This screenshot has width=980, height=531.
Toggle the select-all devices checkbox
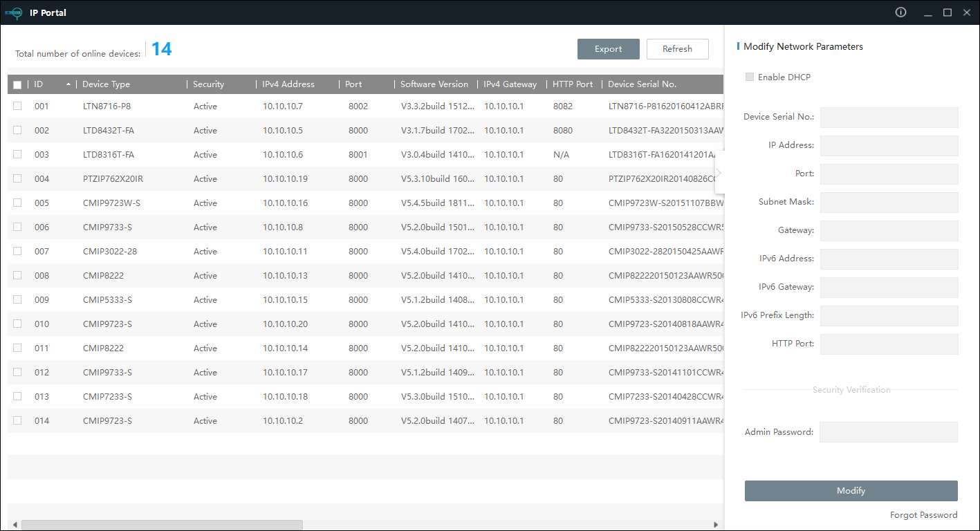click(x=17, y=84)
